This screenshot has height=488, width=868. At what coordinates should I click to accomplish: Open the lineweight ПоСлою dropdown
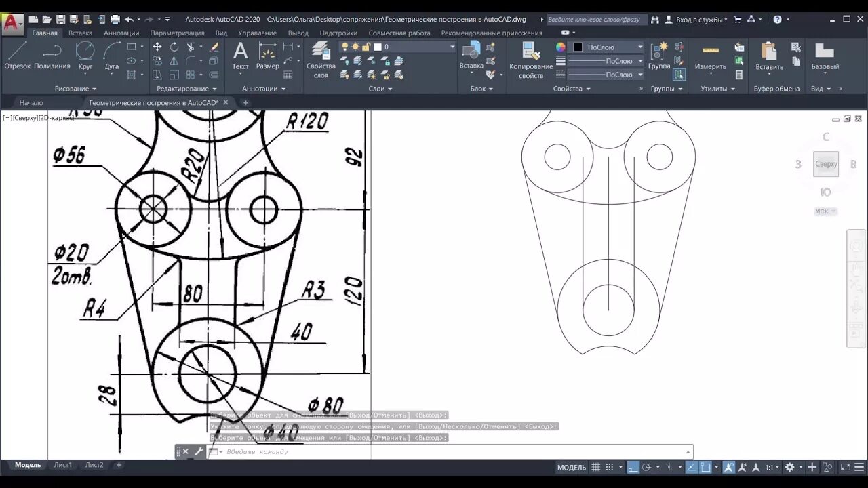point(640,61)
